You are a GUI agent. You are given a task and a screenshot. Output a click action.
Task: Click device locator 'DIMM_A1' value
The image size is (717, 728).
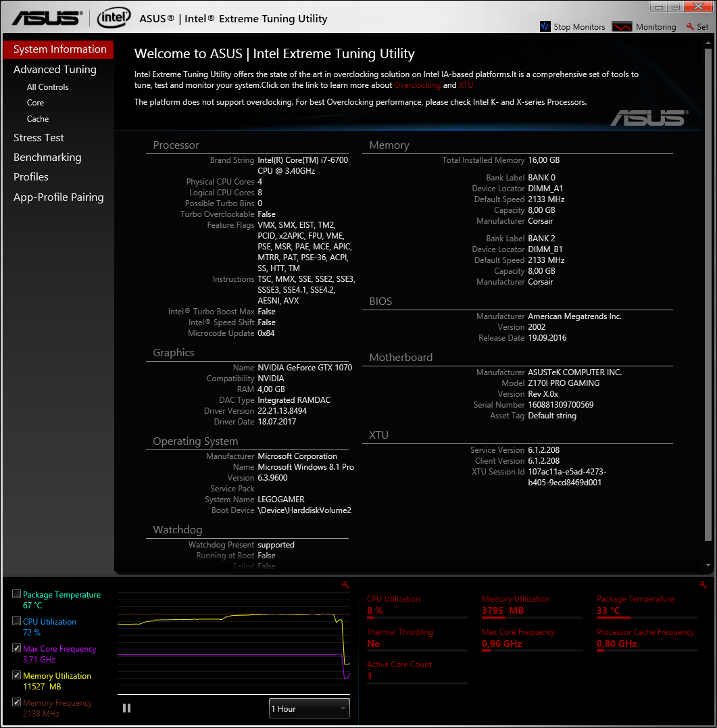[545, 189]
